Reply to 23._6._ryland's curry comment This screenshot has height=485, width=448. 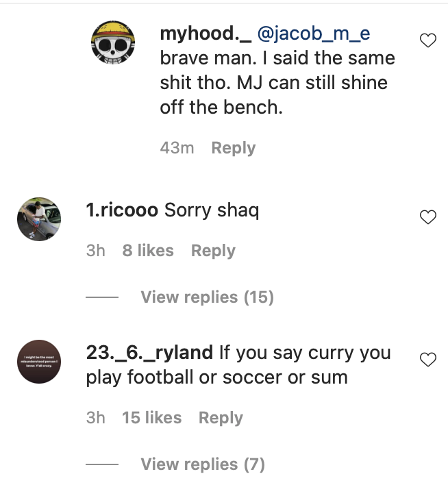221,418
